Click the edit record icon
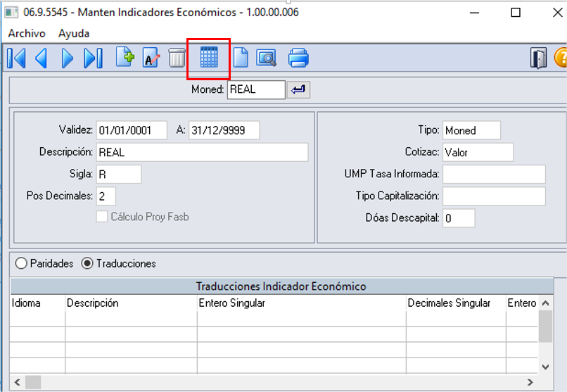 coord(151,58)
